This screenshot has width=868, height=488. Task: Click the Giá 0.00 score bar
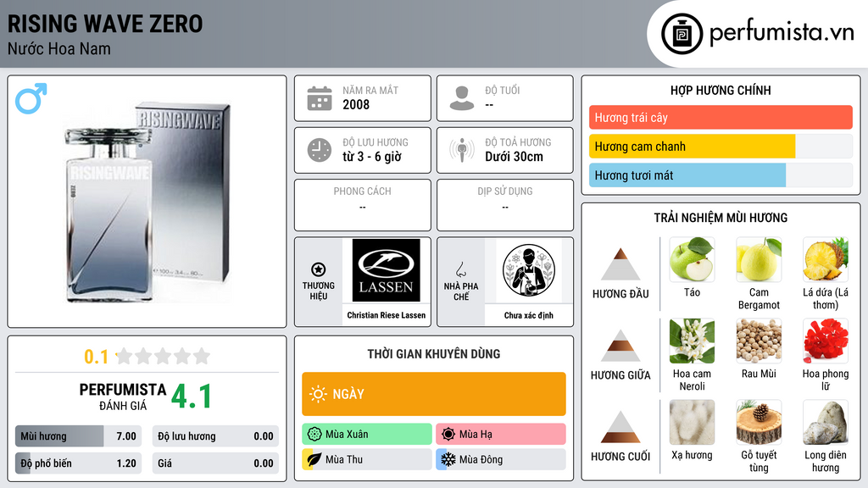[215, 463]
